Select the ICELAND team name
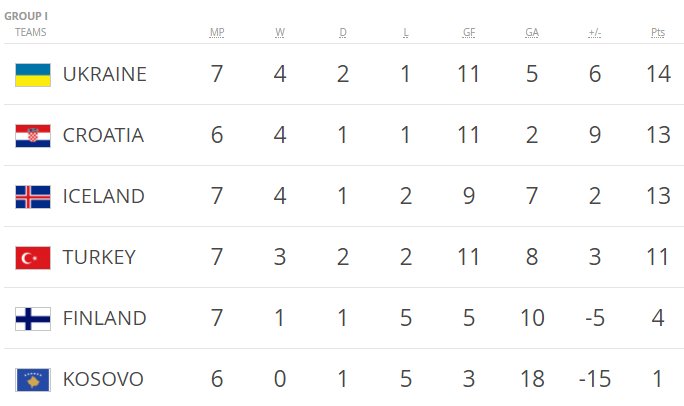 (104, 196)
